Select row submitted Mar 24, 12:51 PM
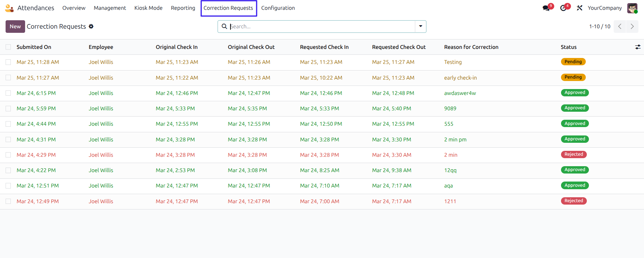The height and width of the screenshot is (258, 644). 8,186
